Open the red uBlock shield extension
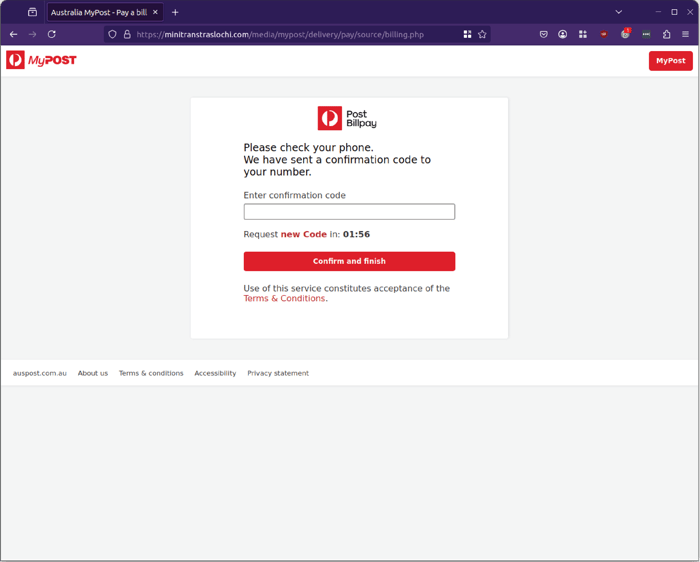 click(x=604, y=34)
